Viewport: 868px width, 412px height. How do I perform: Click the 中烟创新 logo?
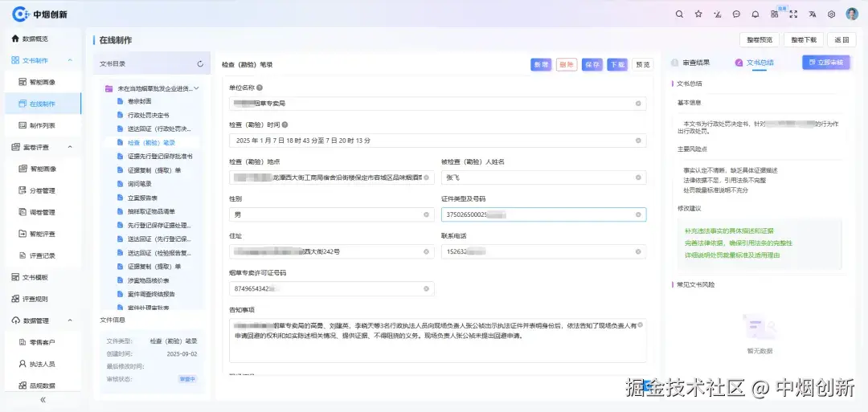pos(40,14)
